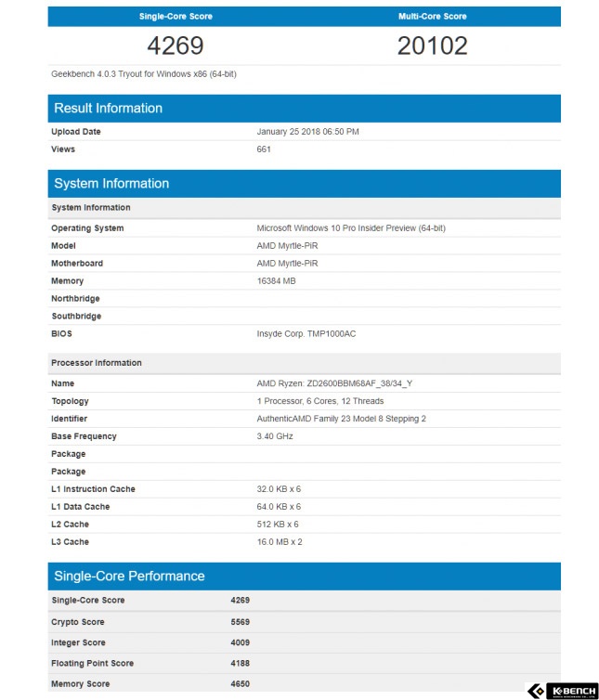Viewport: 599px width, 700px height.
Task: Select the Multi-Core Score header label
Action: (x=433, y=17)
